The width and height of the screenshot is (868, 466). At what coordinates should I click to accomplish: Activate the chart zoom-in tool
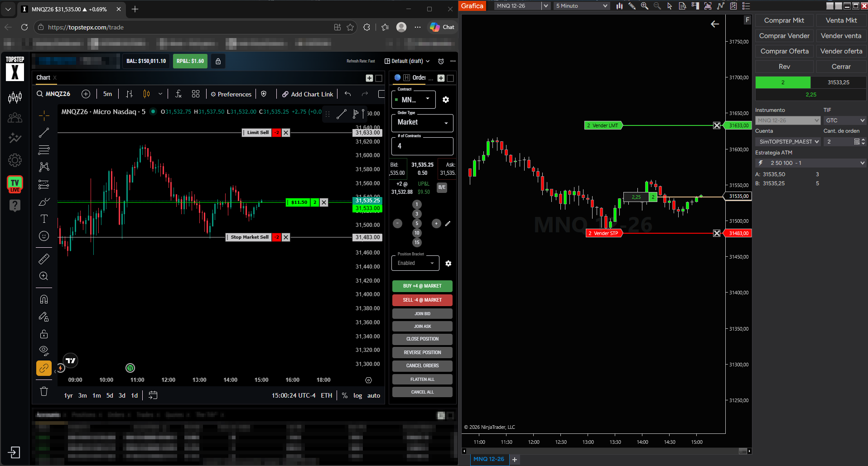[x=44, y=276]
